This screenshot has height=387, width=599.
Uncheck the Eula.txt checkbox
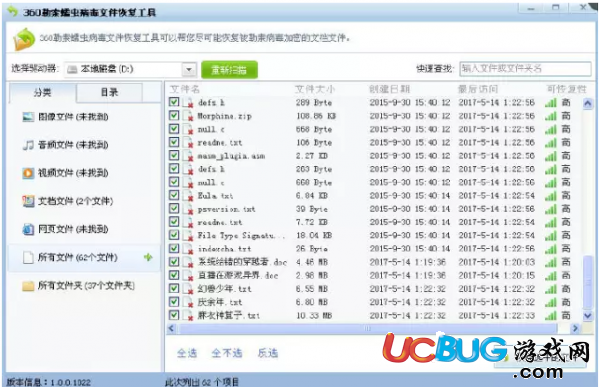[174, 195]
